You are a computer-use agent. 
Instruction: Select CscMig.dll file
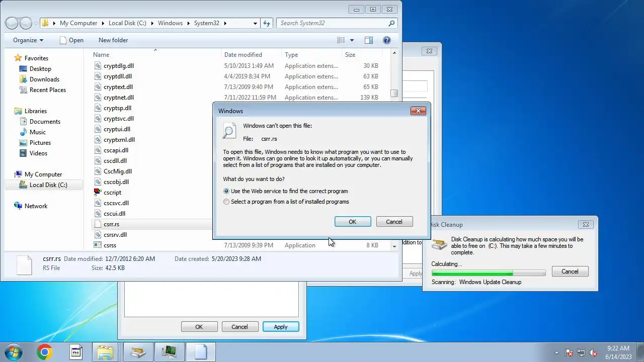117,171
